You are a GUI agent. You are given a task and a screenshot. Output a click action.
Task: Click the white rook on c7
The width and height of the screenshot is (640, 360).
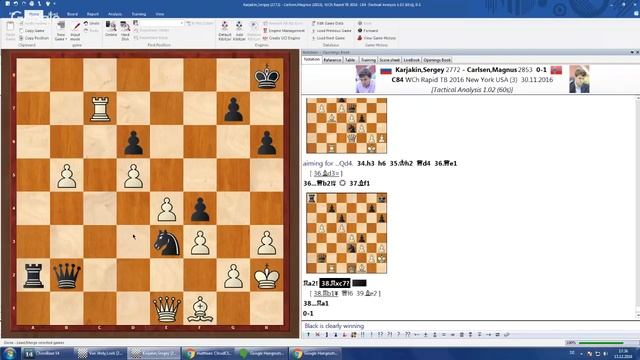[100, 109]
